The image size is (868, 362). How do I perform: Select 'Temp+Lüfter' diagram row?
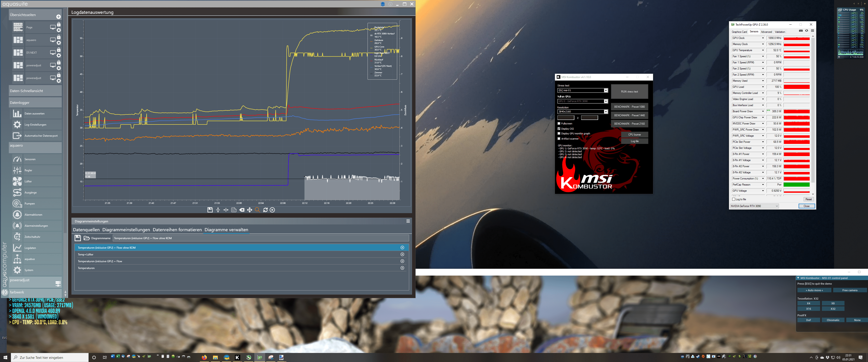click(x=242, y=254)
